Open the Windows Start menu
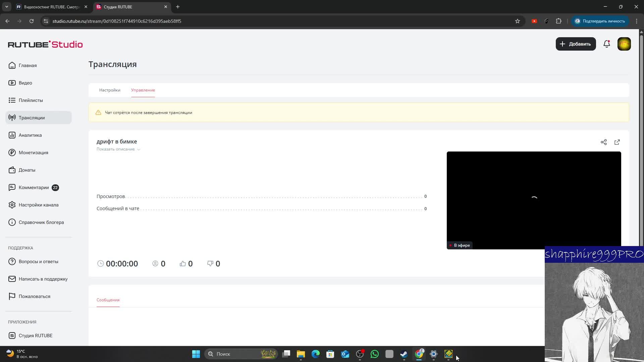 coord(196,354)
